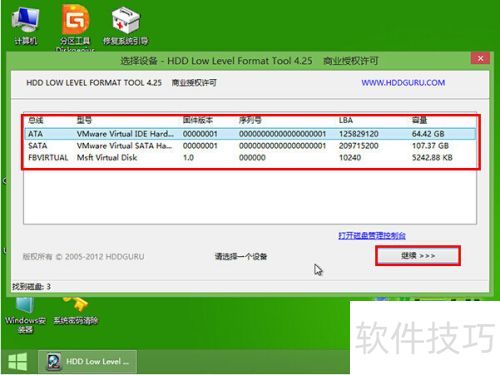This screenshot has width=500, height=375.
Task: Click the LBA column header
Action: pos(346,120)
